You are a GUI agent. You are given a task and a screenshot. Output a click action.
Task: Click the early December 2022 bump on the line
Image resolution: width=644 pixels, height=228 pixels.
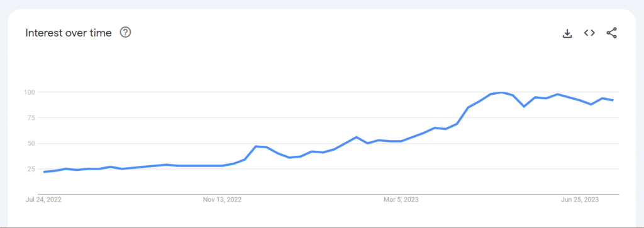[257, 146]
